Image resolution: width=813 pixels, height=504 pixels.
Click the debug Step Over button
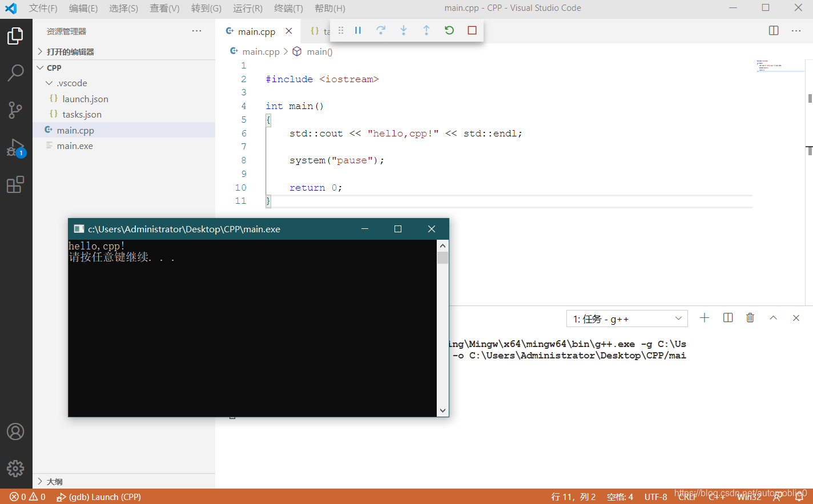pos(381,30)
